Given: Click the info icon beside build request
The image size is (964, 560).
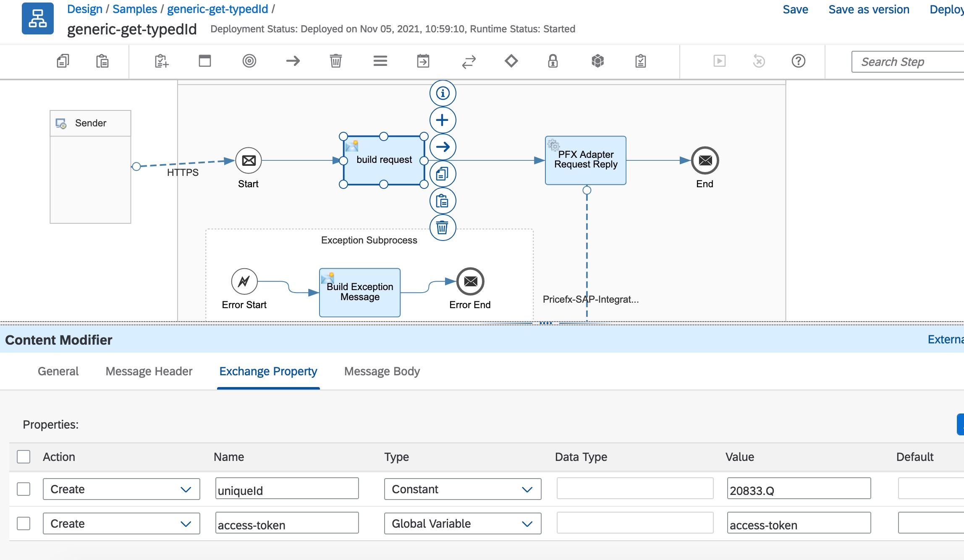Looking at the screenshot, I should 443,93.
